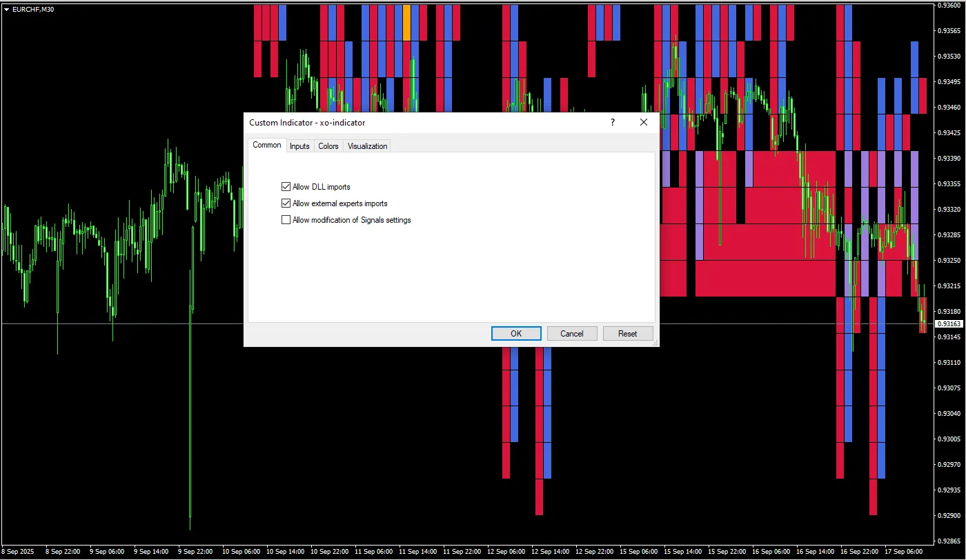Click the dialog resize grip corner
Screen dimensions: 966x560
click(655, 342)
